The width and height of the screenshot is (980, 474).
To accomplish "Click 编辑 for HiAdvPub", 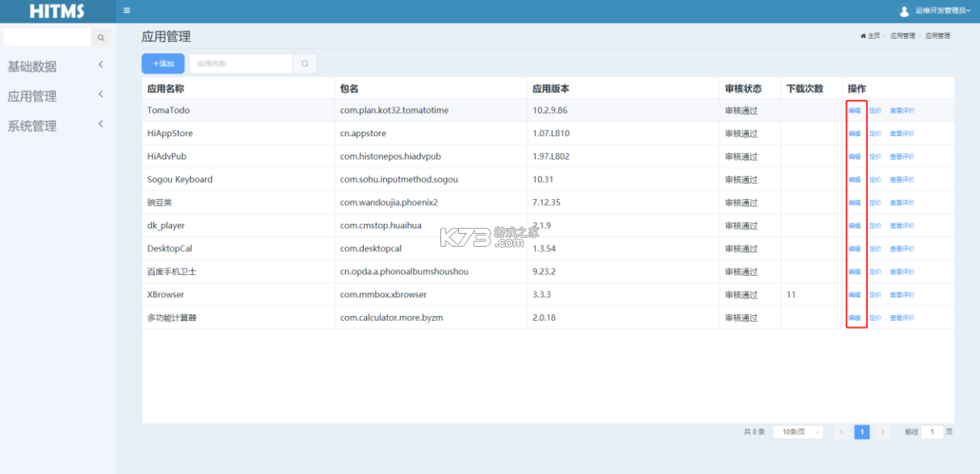I will (854, 156).
